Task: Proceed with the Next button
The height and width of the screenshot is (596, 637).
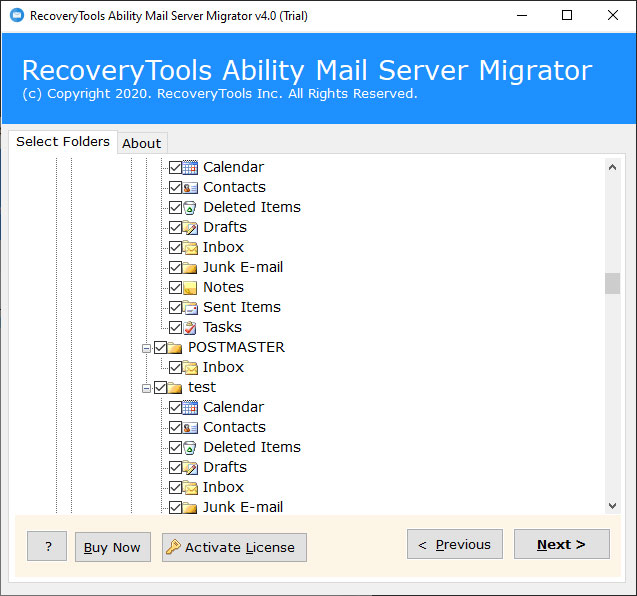Action: click(x=562, y=544)
